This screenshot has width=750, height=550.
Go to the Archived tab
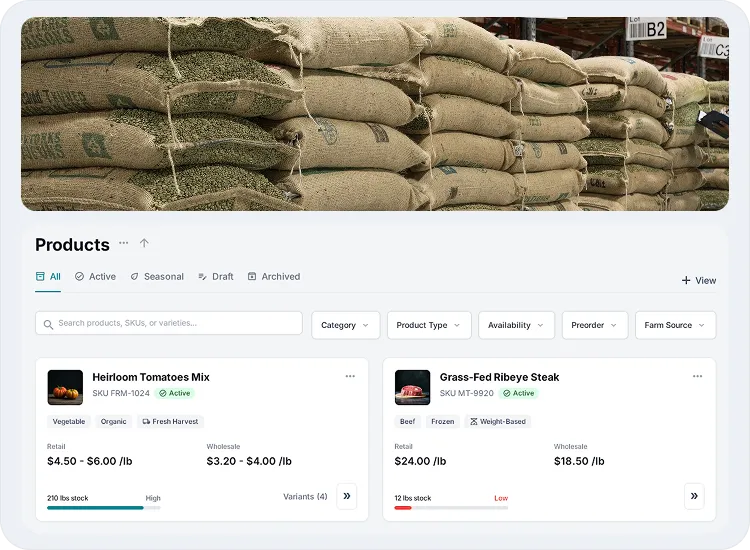click(x=274, y=277)
